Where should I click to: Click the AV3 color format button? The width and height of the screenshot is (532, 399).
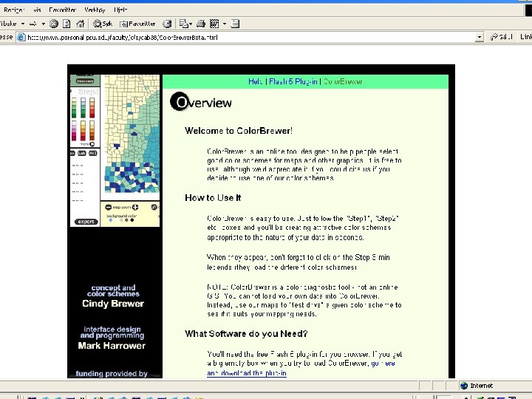pos(92,154)
